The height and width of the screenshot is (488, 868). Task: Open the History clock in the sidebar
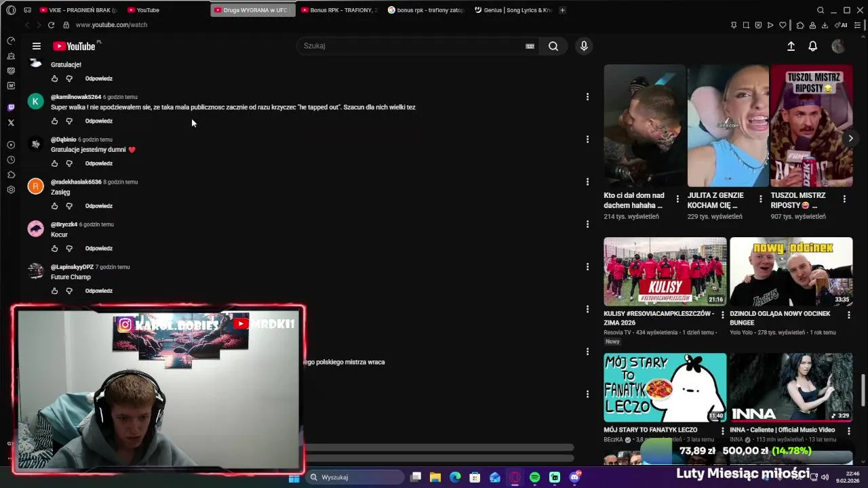pyautogui.click(x=11, y=160)
